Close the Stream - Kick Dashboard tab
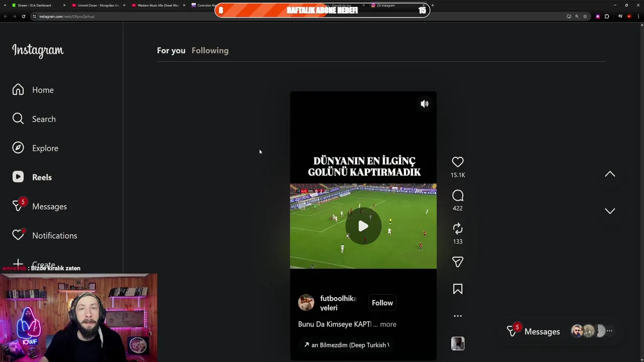The height and width of the screenshot is (362, 644). (64, 6)
